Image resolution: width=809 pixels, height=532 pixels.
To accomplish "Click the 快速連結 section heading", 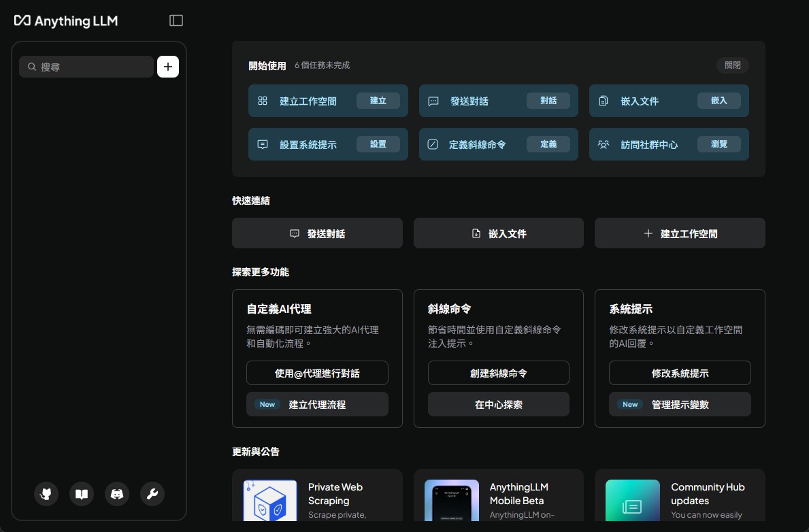I will click(251, 200).
